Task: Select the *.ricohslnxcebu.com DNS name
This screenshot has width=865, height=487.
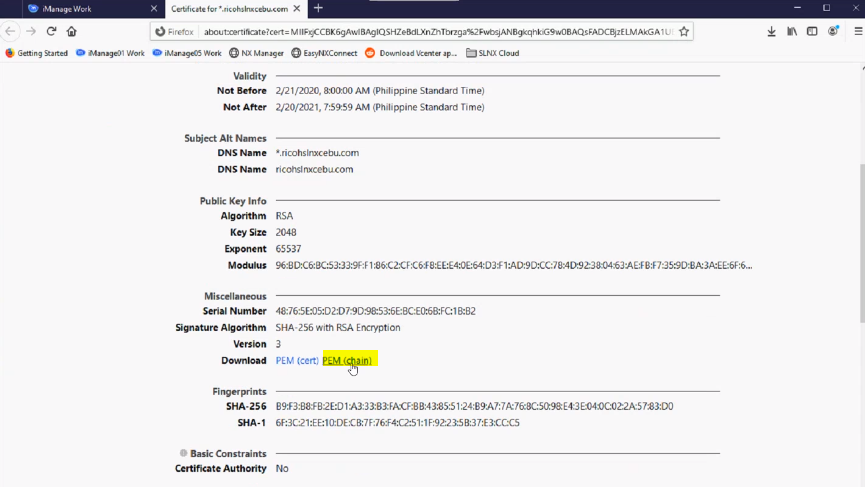Action: 317,153
